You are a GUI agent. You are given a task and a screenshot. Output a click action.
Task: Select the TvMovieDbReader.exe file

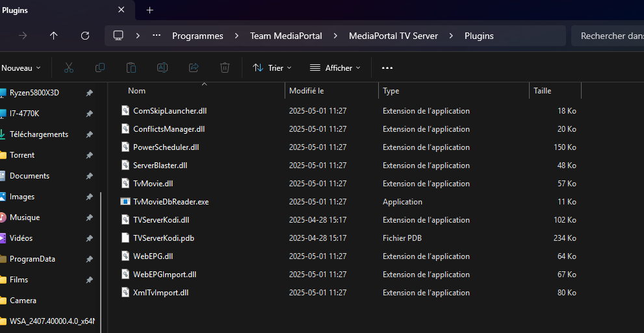pyautogui.click(x=170, y=202)
